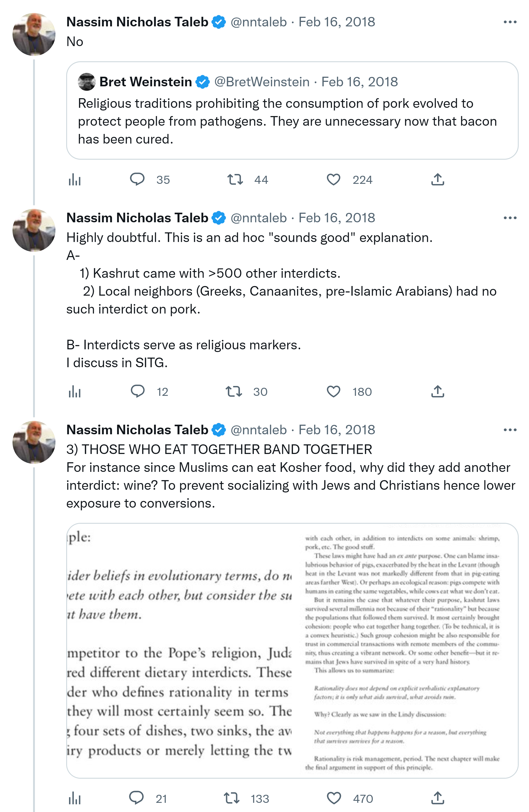Open more options on "Highly doubtful" tweet
This screenshot has width=529, height=812.
510,218
